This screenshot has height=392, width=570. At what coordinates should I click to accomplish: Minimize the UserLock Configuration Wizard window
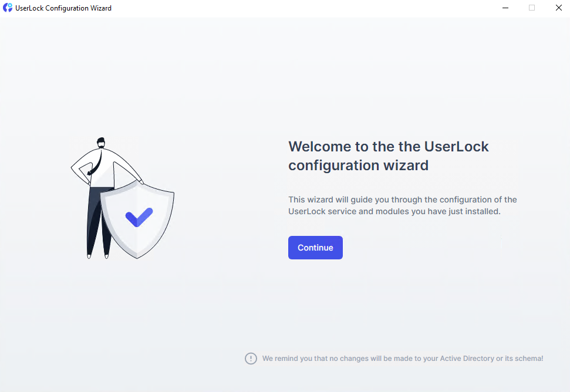coord(505,8)
